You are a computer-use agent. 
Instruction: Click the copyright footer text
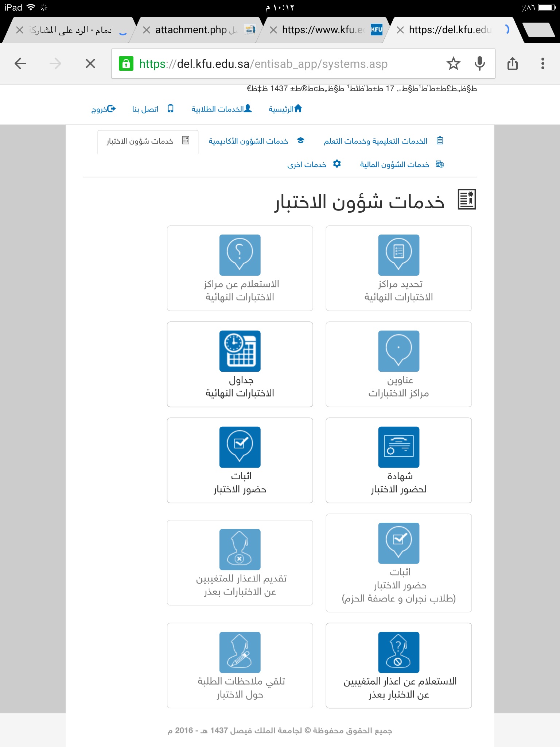pos(280,731)
